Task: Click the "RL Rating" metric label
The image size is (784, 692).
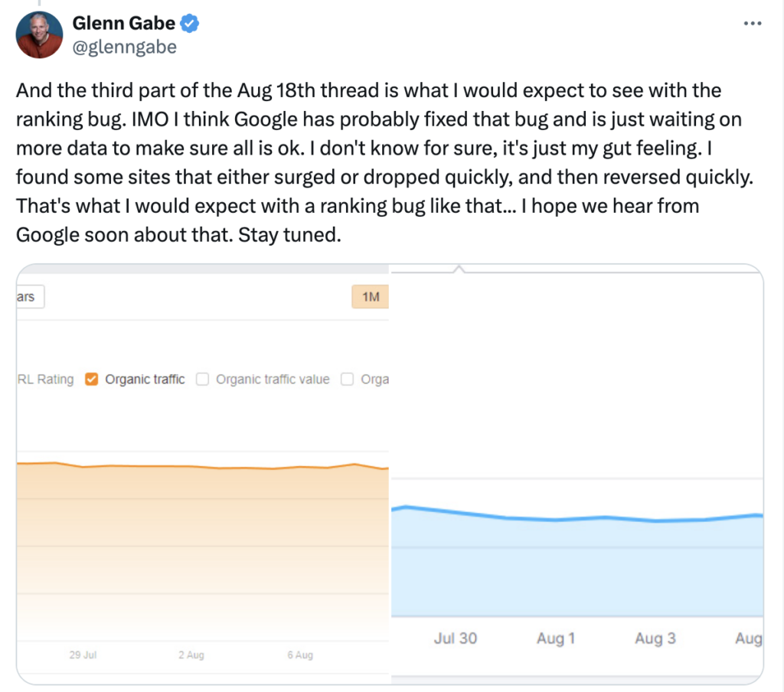Action: (x=45, y=379)
